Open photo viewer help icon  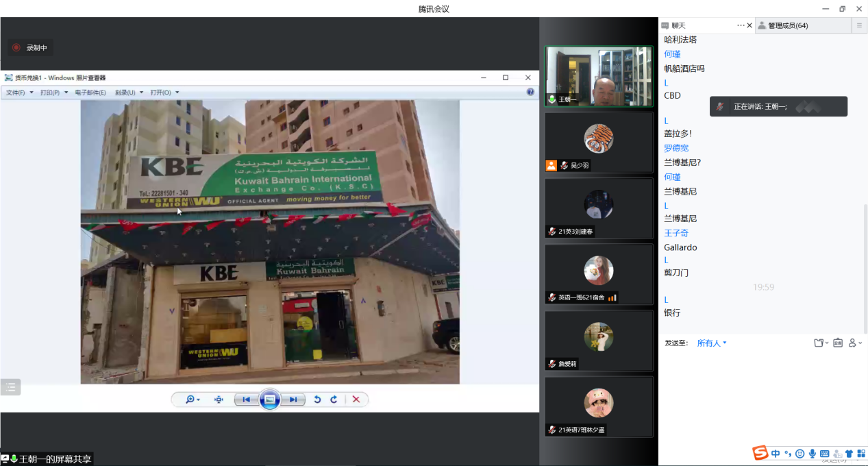click(x=530, y=92)
